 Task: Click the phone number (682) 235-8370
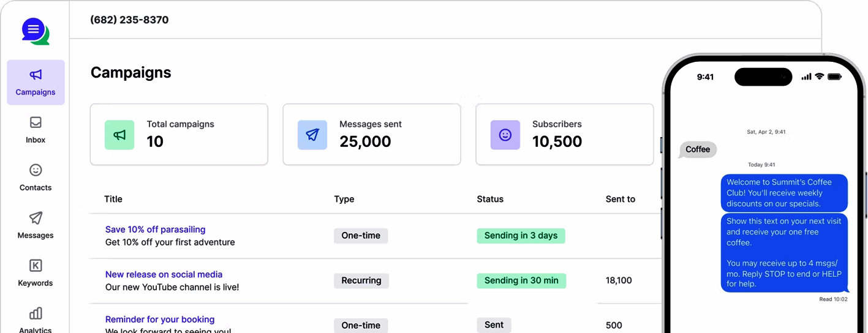point(129,20)
